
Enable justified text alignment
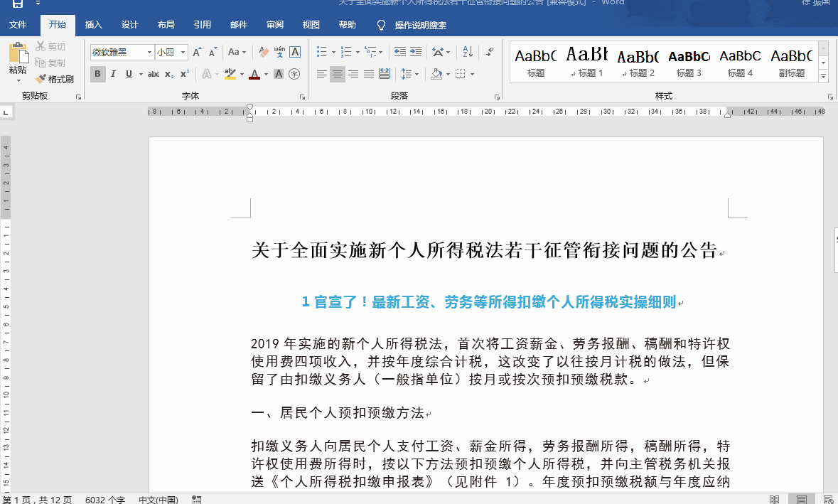pos(369,73)
